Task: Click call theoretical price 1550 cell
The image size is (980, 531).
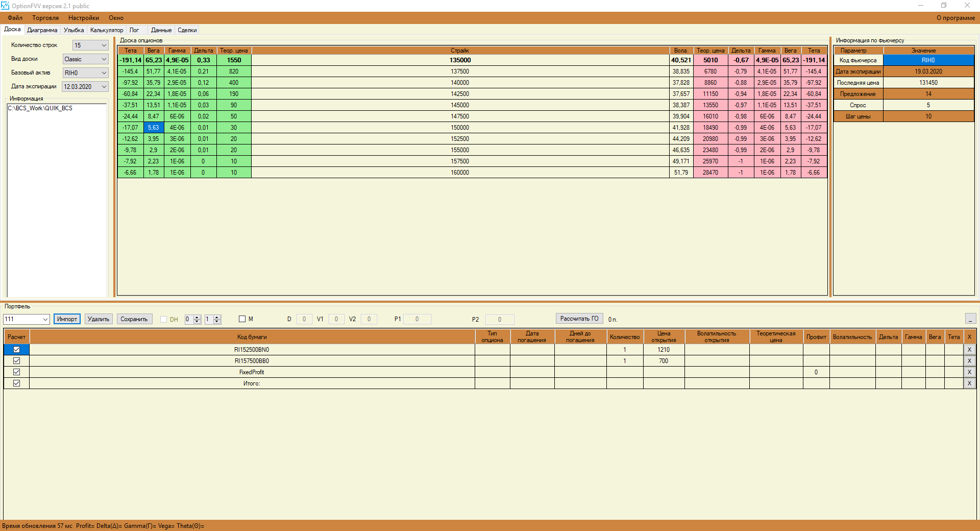Action: [234, 60]
